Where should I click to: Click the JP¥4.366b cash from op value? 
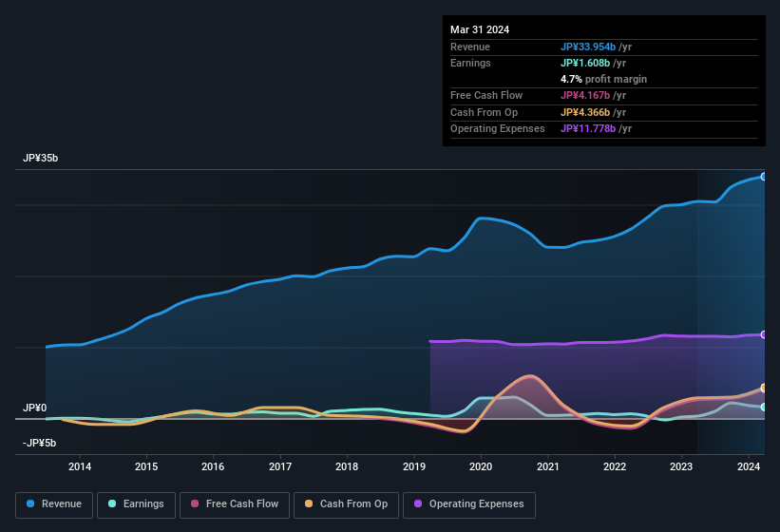(x=585, y=112)
